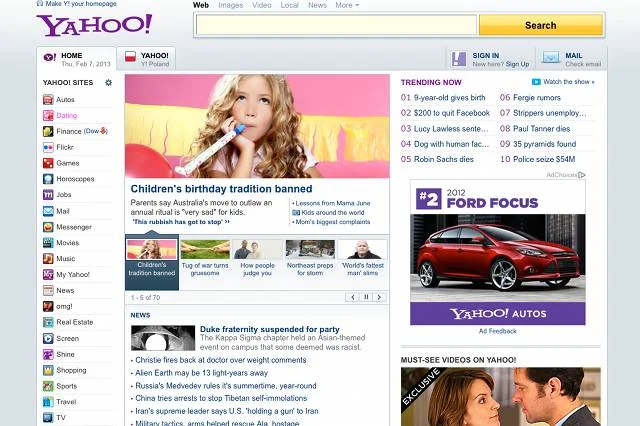Open the Messenger smiley icon
640x426 pixels.
pyautogui.click(x=48, y=227)
